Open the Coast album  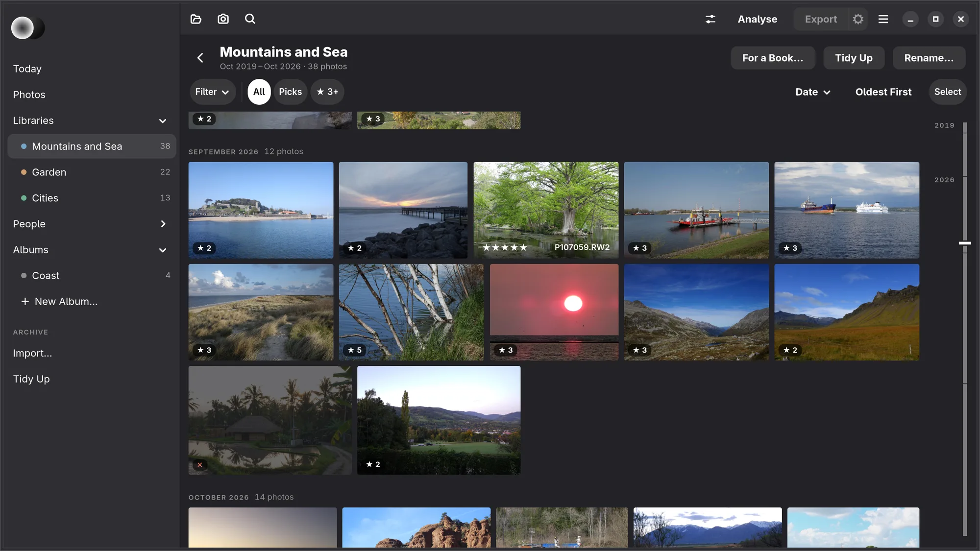point(92,276)
